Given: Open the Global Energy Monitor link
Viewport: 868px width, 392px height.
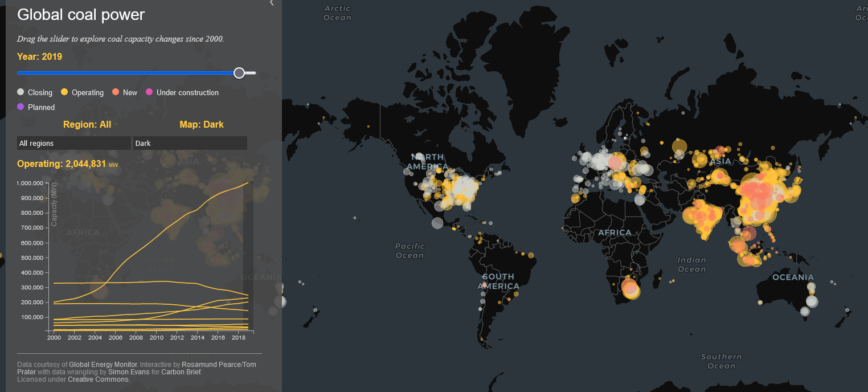Looking at the screenshot, I should (103, 365).
